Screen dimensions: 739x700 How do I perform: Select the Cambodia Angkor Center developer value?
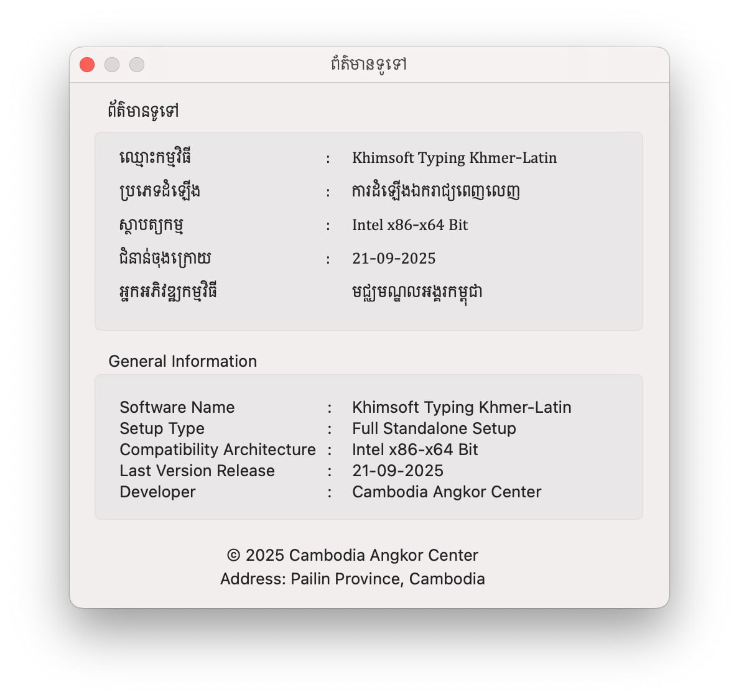(x=447, y=492)
